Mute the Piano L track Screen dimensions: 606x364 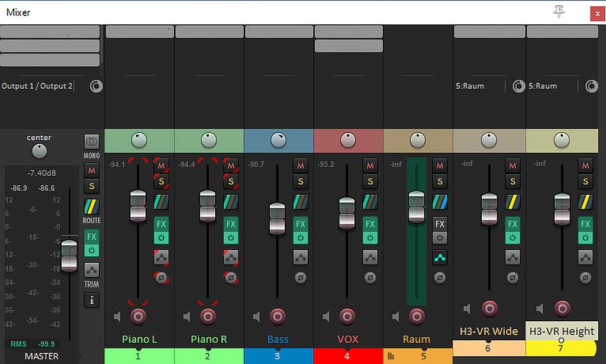click(x=161, y=165)
